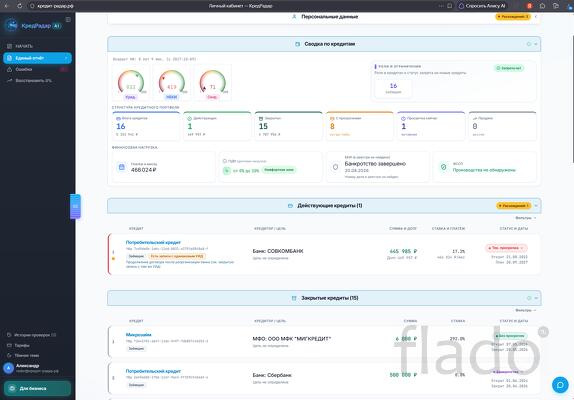
Task: Open Фильтры dropdown above active credits
Action: click(x=526, y=218)
